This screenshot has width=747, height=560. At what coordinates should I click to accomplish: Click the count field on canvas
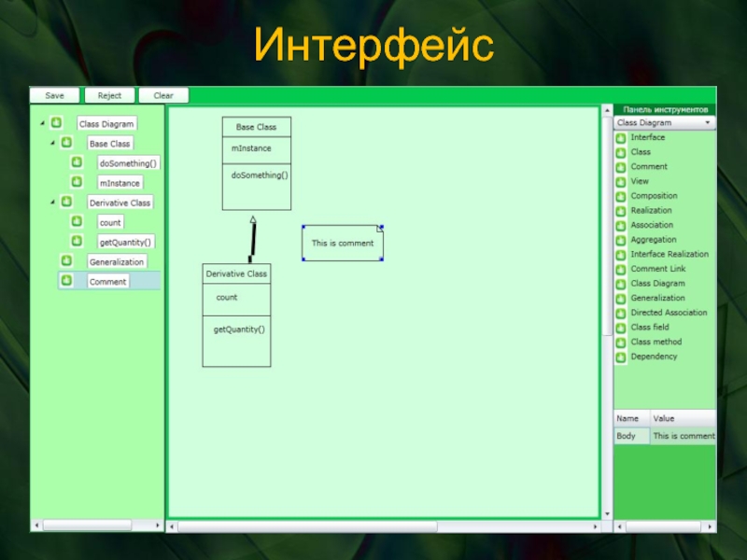(x=227, y=297)
